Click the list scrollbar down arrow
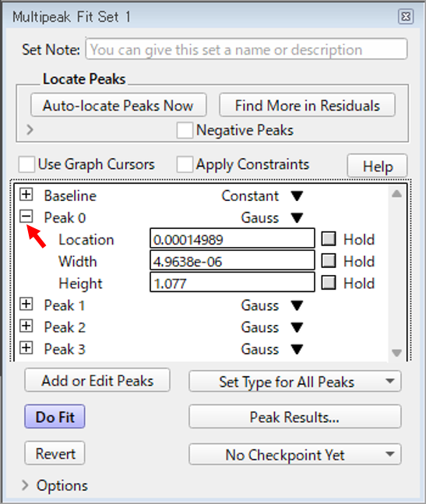This screenshot has height=504, width=426. coord(396,353)
